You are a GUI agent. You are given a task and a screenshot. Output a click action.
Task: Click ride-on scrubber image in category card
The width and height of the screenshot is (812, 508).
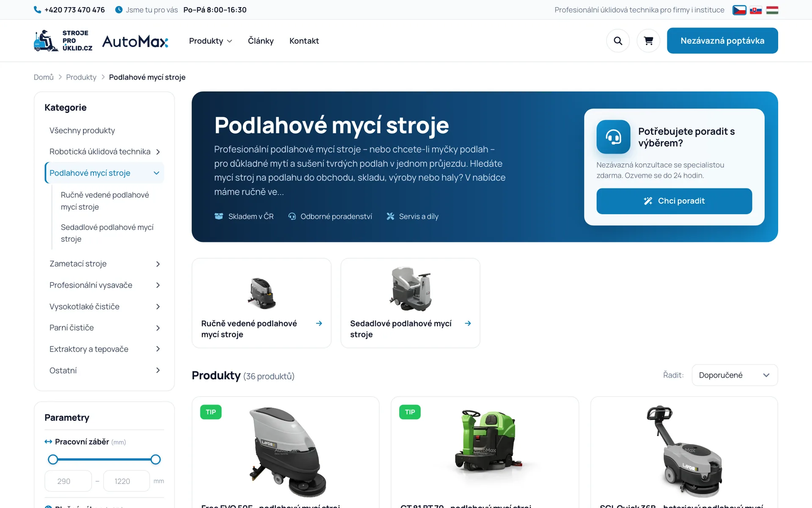pyautogui.click(x=410, y=289)
